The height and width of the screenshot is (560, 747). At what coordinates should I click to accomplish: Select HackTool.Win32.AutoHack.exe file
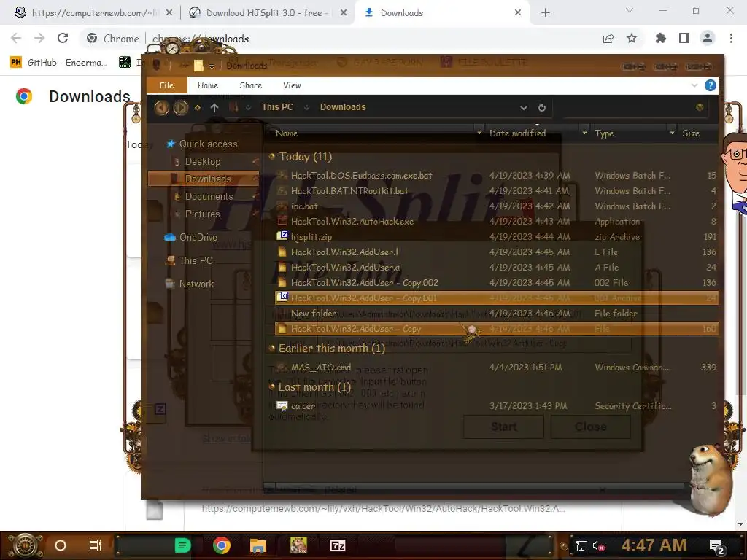[352, 222]
